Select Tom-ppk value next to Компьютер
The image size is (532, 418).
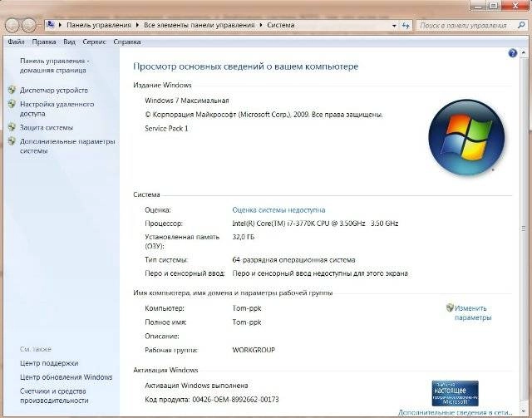point(247,308)
